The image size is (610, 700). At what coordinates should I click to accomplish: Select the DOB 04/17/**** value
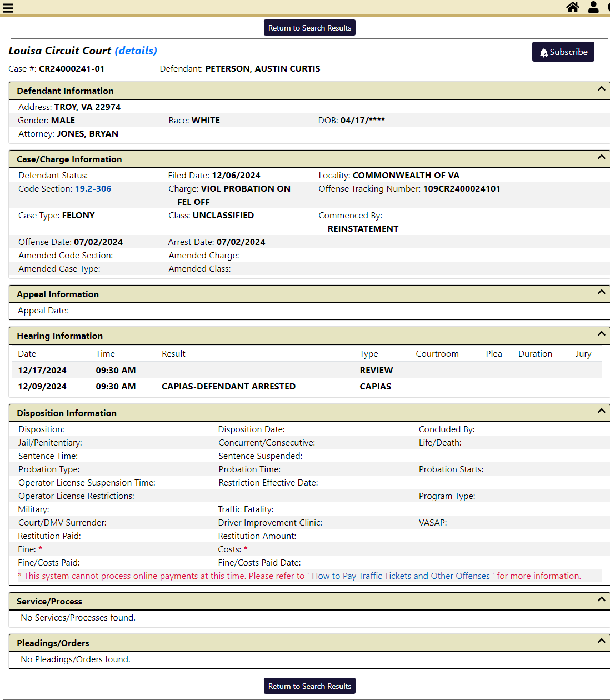tap(363, 121)
